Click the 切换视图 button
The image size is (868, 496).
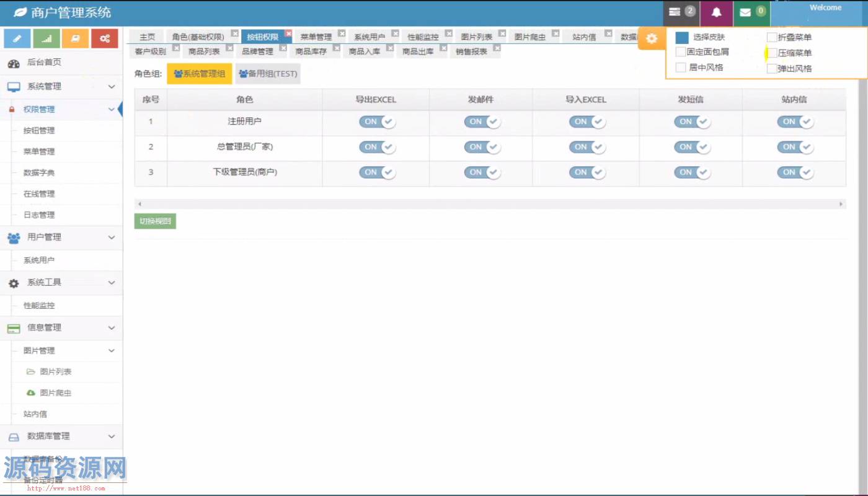click(155, 221)
